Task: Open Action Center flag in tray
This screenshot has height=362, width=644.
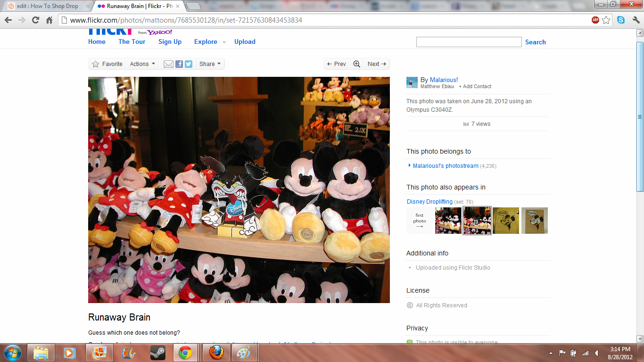Action: [562, 353]
